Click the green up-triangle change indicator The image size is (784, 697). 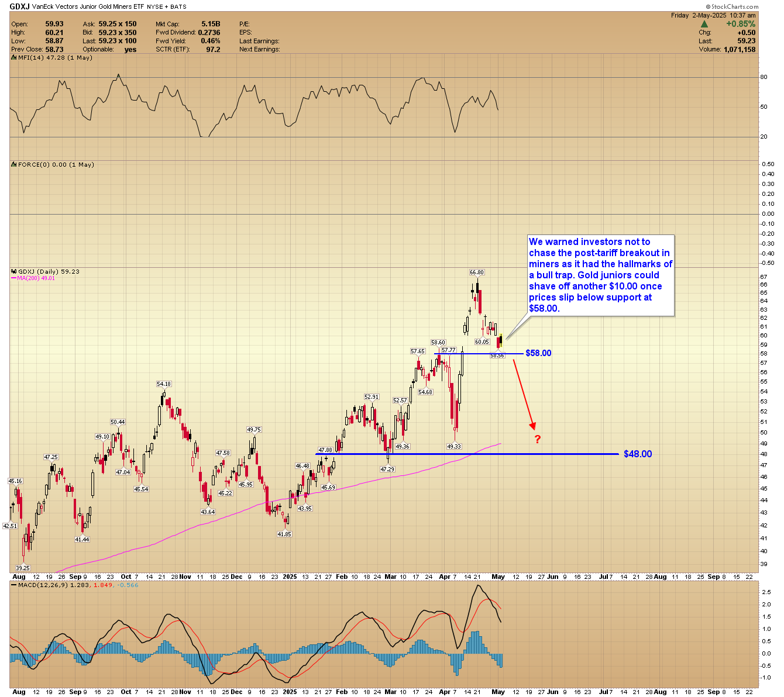[704, 24]
